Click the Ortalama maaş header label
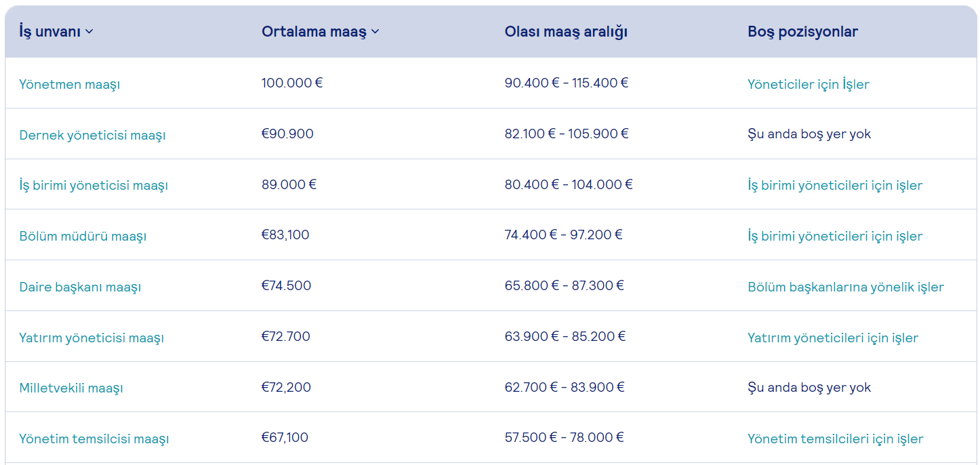980x465 pixels. tap(314, 32)
